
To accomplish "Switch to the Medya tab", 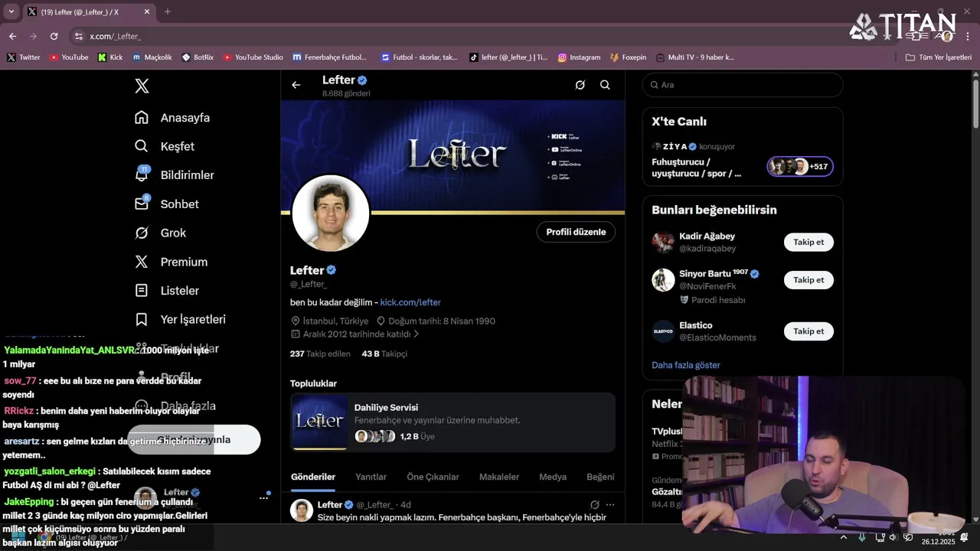I will pyautogui.click(x=553, y=477).
